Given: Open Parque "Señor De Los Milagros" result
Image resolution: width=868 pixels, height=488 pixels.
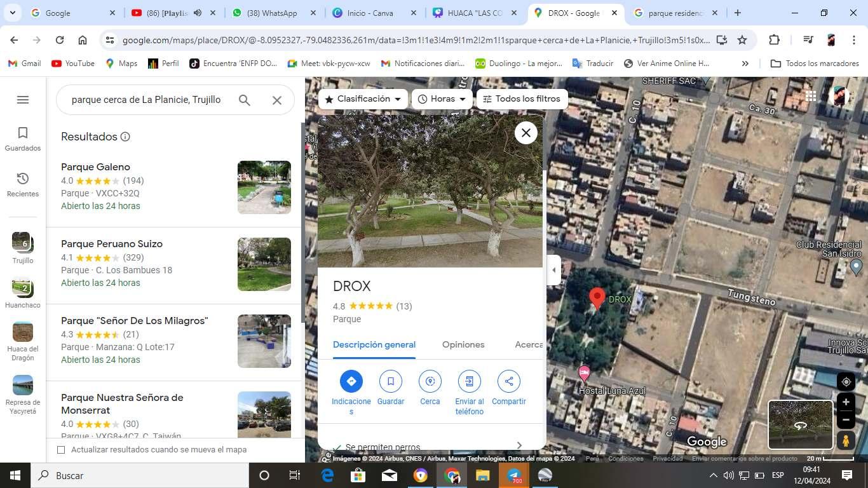Looking at the screenshot, I should (x=173, y=342).
